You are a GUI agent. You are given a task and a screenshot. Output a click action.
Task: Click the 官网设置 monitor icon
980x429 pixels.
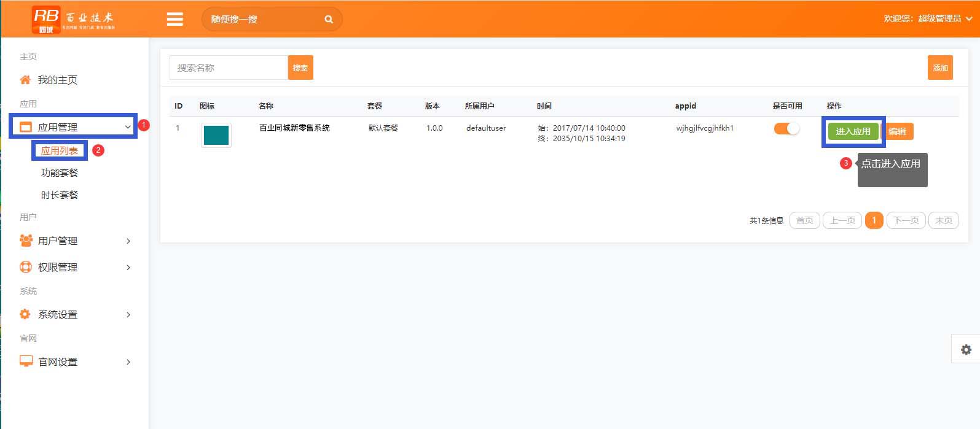pos(26,361)
